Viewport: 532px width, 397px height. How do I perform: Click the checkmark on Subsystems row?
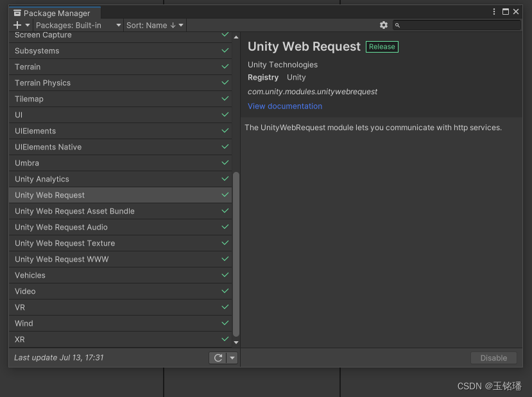click(225, 51)
